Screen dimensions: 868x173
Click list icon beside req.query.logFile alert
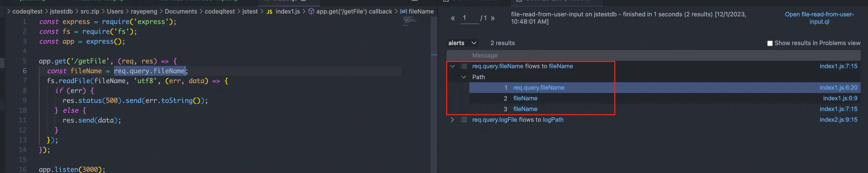click(464, 120)
